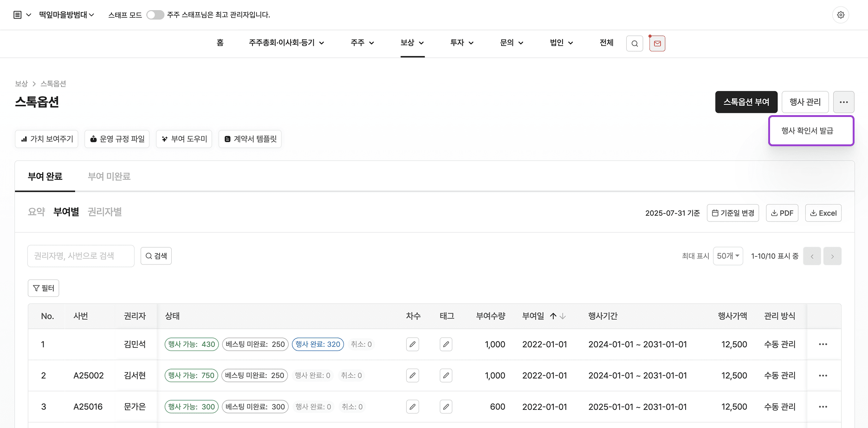
Task: Open 기준일 변경 with the calendar icon
Action: [x=732, y=213]
